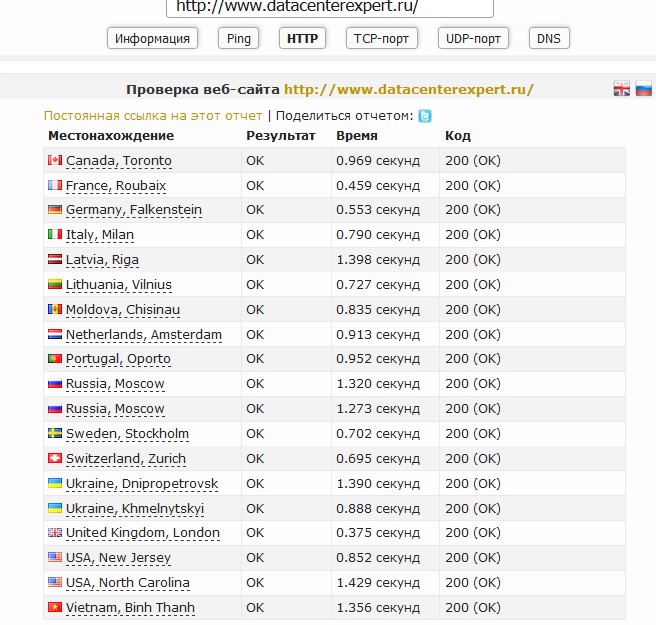Image resolution: width=656 pixels, height=625 pixels.
Task: Switch site language with the Russian flag icon
Action: (x=643, y=89)
